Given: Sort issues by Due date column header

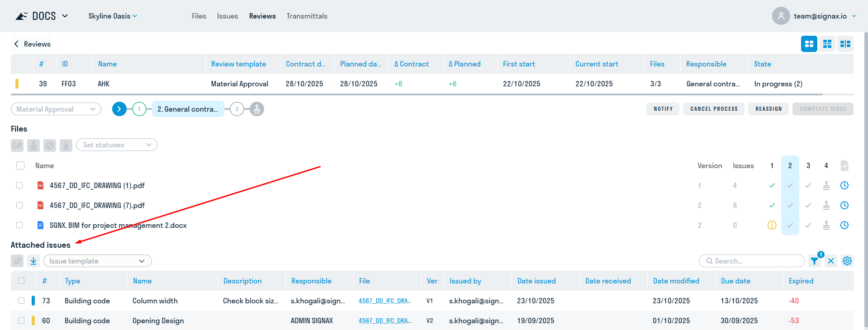Looking at the screenshot, I should [735, 281].
